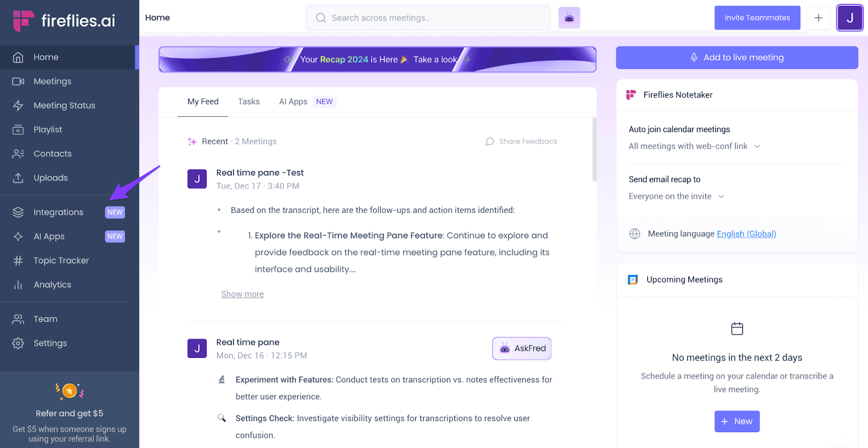Image resolution: width=868 pixels, height=448 pixels.
Task: Click the plus icon in top bar
Action: (818, 18)
